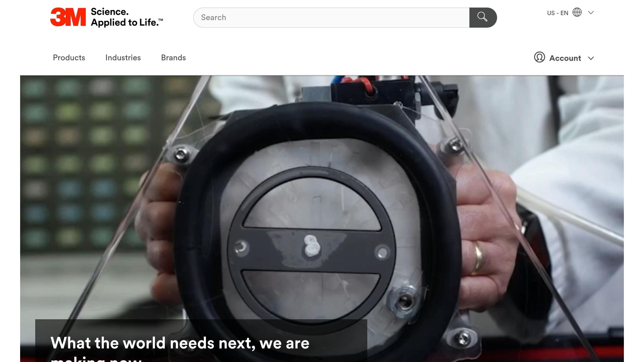The height and width of the screenshot is (362, 644).
Task: Click the magnifying glass search button
Action: point(483,18)
